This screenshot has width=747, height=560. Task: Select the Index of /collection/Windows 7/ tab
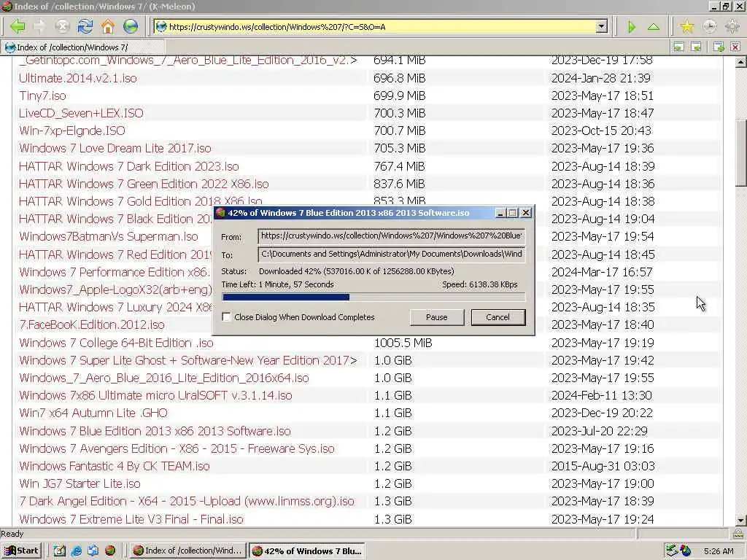83,47
